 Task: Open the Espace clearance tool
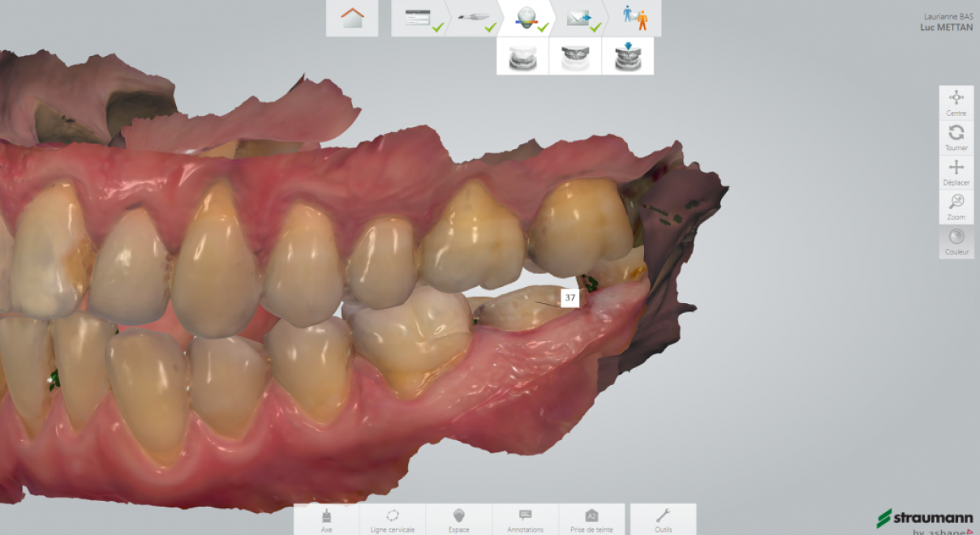(x=459, y=520)
